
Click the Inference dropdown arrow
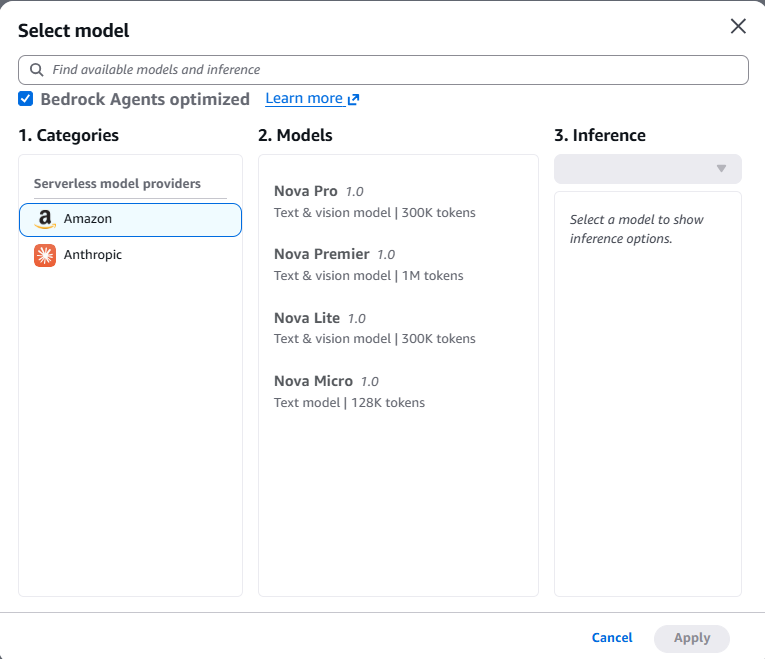(721, 169)
